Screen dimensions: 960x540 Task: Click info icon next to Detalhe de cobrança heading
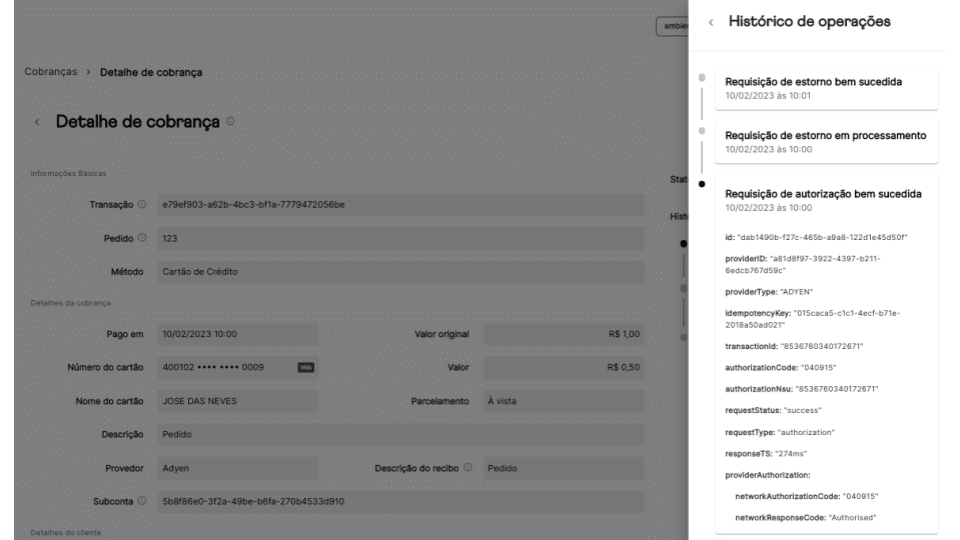coord(230,122)
